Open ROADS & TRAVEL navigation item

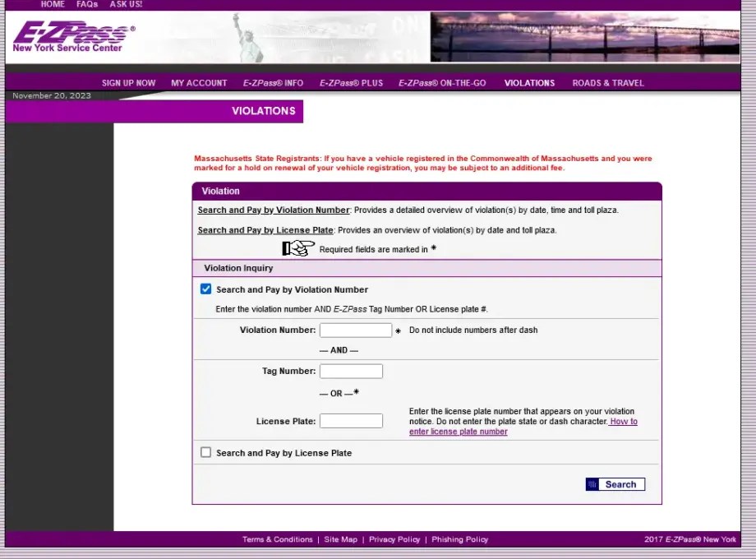pyautogui.click(x=608, y=83)
